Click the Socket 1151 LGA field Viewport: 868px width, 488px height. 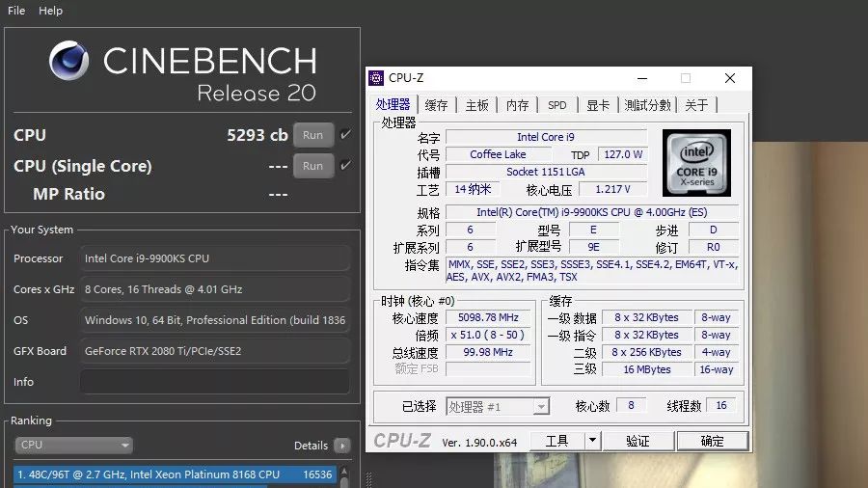(546, 172)
